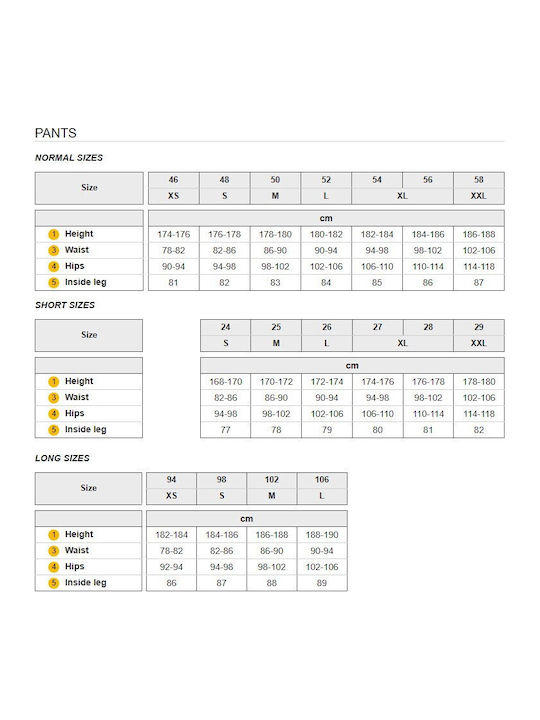Select size 24 S header in Short Sizes
This screenshot has height=720, width=540.
(x=225, y=335)
